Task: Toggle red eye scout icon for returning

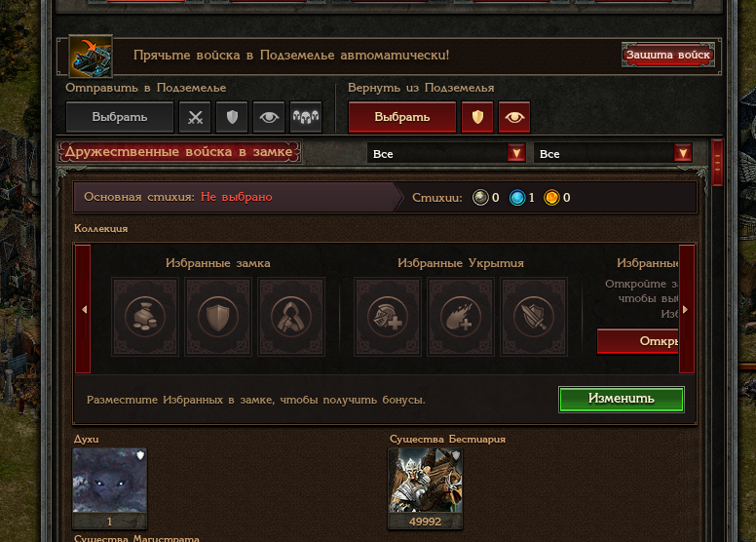Action: pos(514,117)
